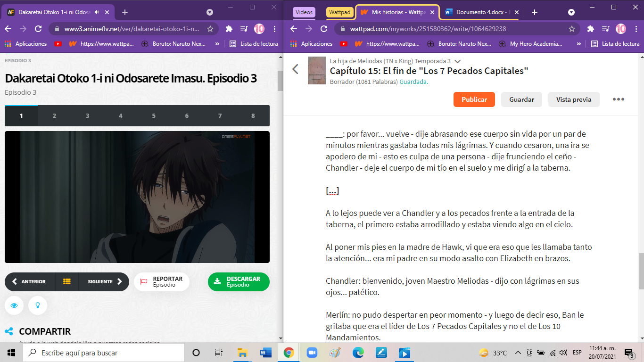Select video server option 2
Image resolution: width=644 pixels, height=362 pixels.
[54, 115]
